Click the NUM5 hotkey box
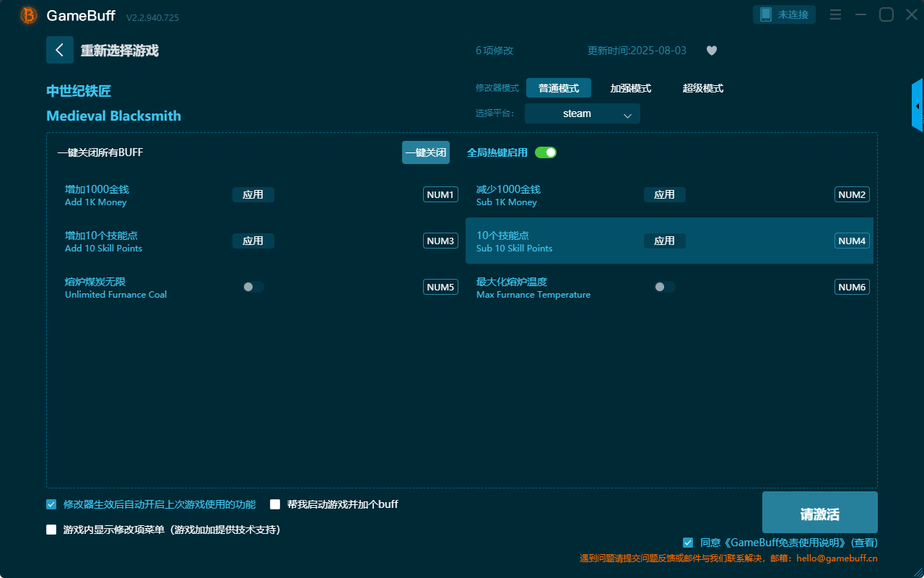 pos(440,287)
